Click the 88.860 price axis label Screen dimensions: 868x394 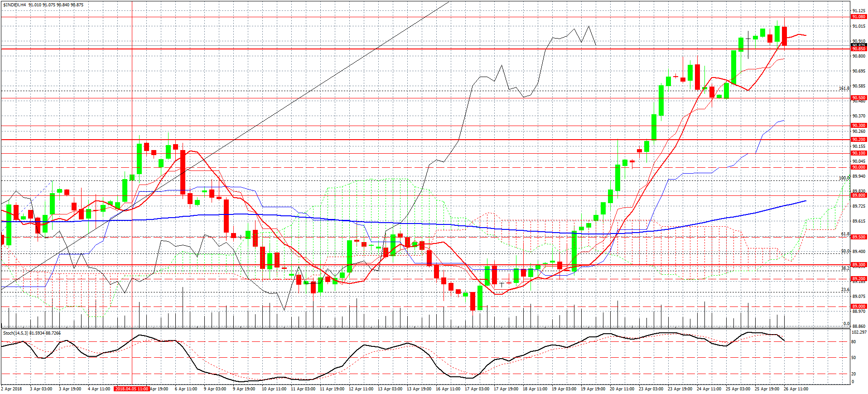click(859, 326)
